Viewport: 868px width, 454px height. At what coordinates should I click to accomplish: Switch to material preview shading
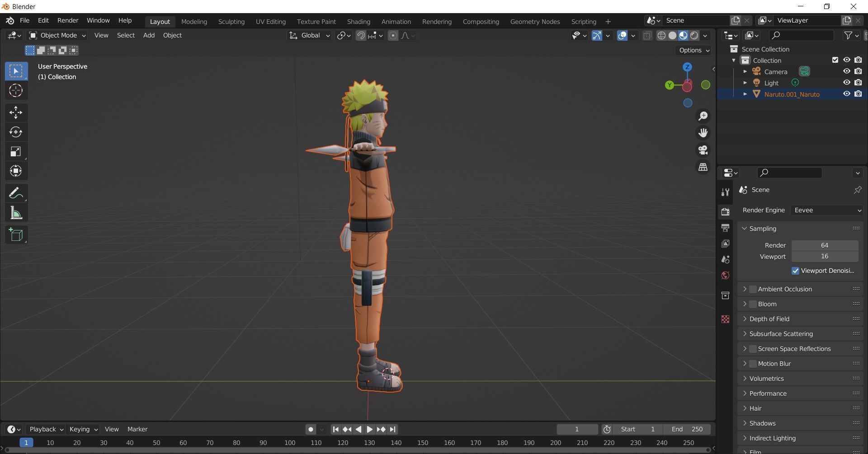pos(683,36)
